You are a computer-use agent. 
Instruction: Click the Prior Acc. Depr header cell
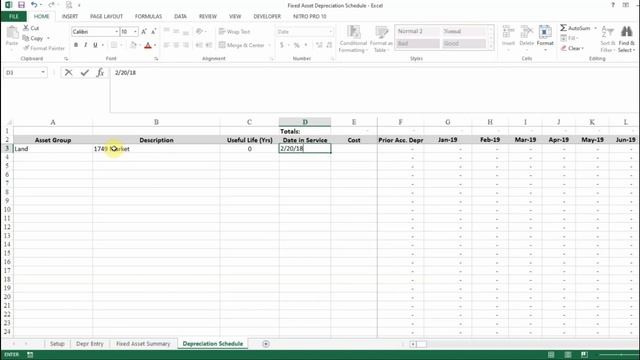pos(400,140)
